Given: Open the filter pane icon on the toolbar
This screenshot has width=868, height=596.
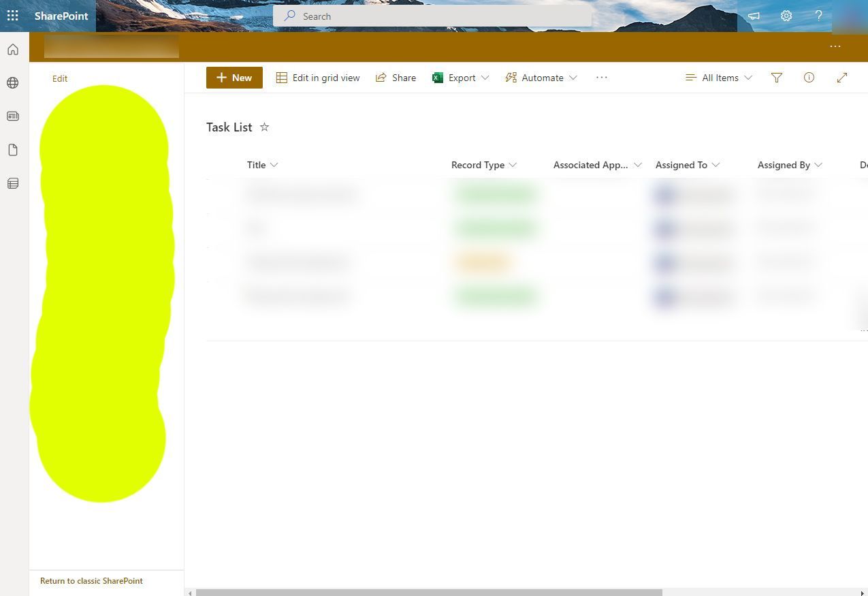Looking at the screenshot, I should (x=776, y=78).
